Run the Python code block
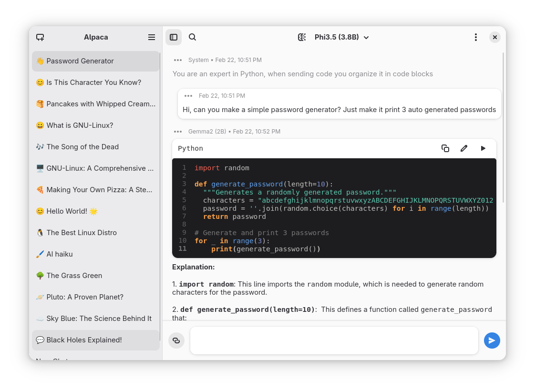The width and height of the screenshot is (535, 392). point(483,148)
